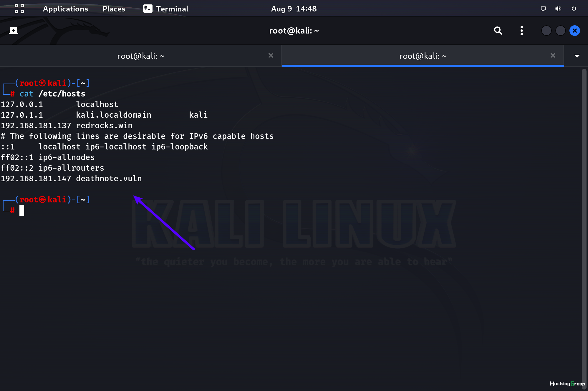Viewport: 588px width, 391px height.
Task: Maximize the terminal window
Action: coord(560,31)
